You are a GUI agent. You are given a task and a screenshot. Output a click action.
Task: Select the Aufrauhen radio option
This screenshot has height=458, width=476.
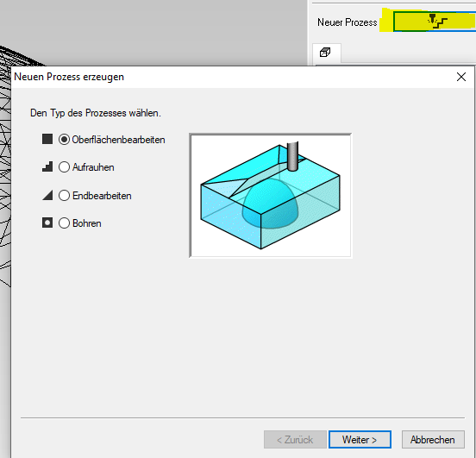[64, 167]
